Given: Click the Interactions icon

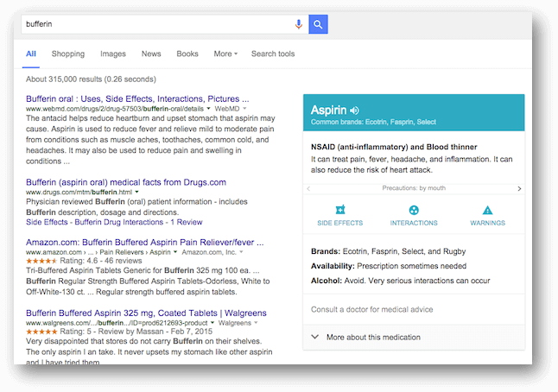Looking at the screenshot, I should (x=414, y=210).
